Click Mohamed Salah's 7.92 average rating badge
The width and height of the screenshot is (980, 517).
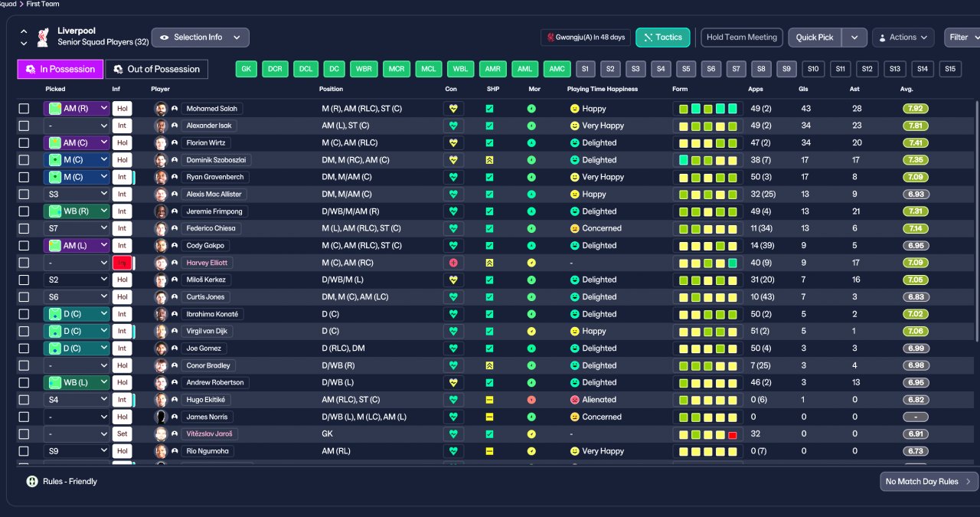[916, 109]
